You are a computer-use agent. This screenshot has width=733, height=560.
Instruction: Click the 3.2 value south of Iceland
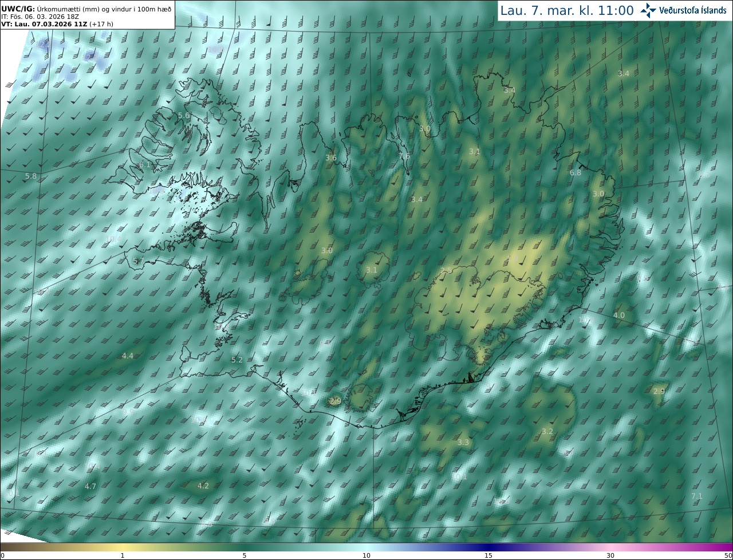(x=547, y=431)
